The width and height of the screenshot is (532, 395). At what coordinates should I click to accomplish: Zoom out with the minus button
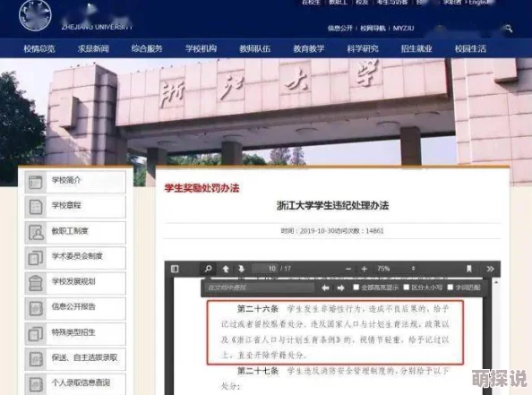[348, 269]
